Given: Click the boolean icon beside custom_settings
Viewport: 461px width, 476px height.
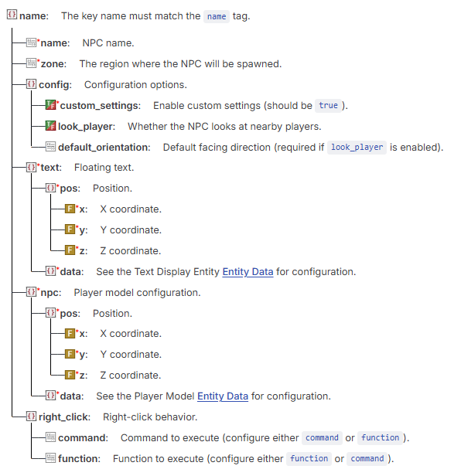Looking at the screenshot, I should tap(50, 105).
